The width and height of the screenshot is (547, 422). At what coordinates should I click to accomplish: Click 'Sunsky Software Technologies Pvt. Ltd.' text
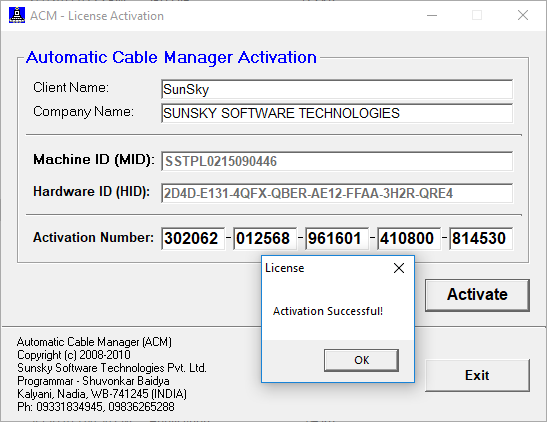coord(112,368)
